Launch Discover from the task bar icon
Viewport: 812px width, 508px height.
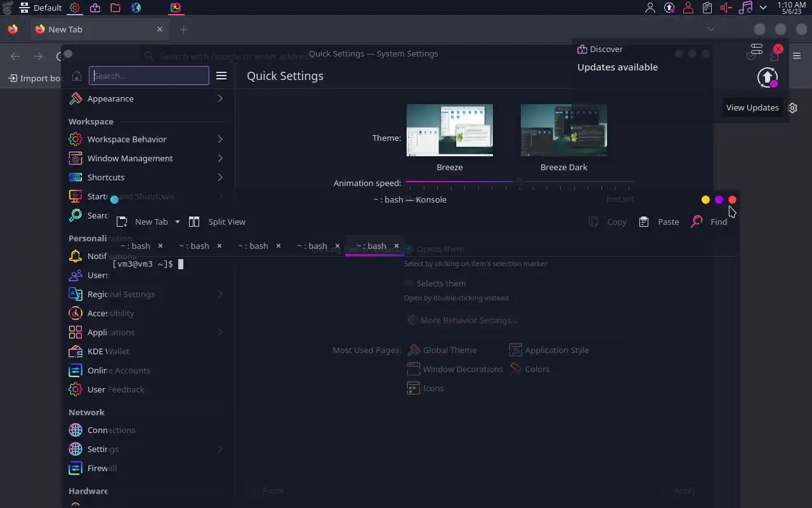pyautogui.click(x=95, y=8)
